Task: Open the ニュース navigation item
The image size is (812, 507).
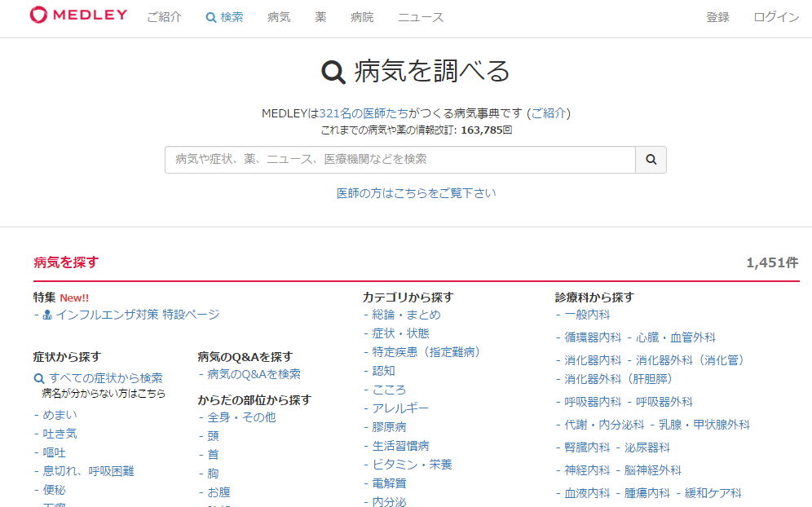Action: coord(421,17)
